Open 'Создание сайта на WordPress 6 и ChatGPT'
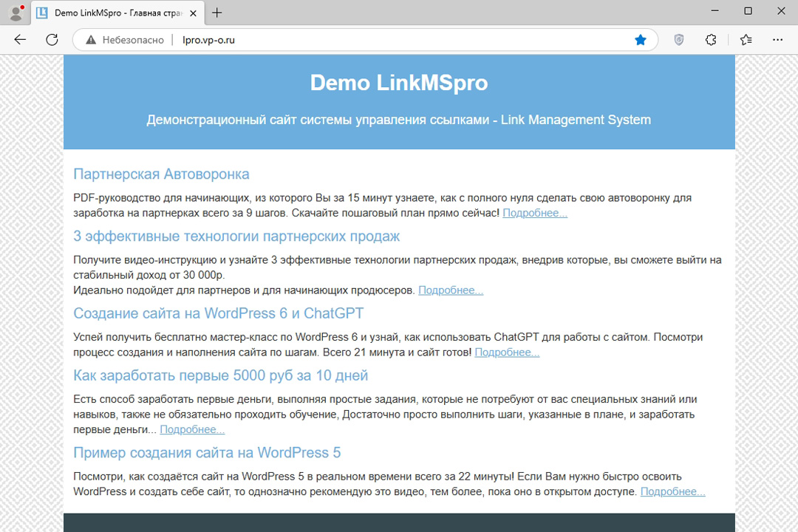This screenshot has width=798, height=532. (218, 313)
